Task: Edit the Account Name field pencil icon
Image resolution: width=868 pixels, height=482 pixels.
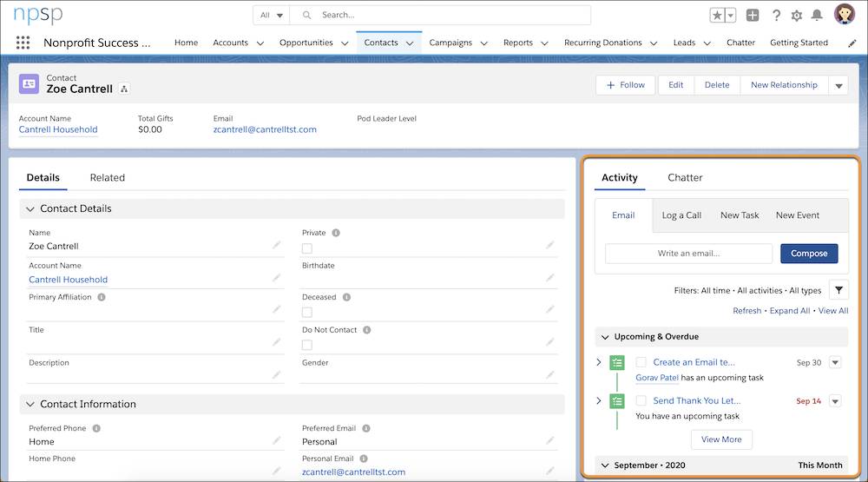Action: (x=276, y=278)
